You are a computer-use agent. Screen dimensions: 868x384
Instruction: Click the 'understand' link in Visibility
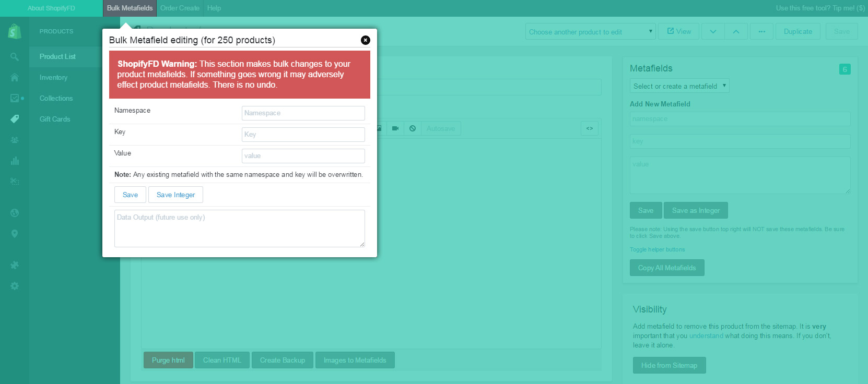(x=706, y=335)
